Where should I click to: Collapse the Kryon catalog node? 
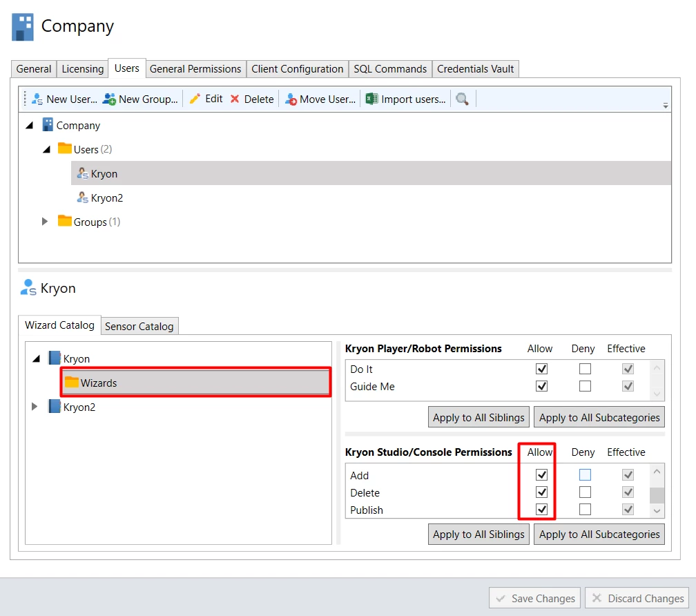tap(37, 358)
